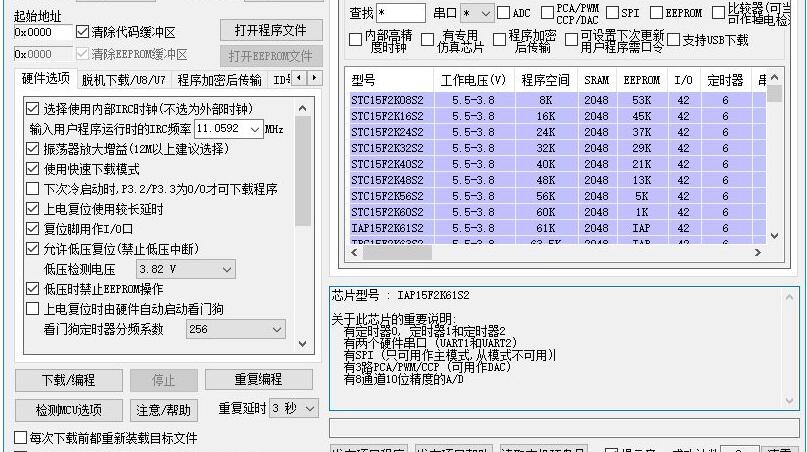This screenshot has height=452, width=807.
Task: Click the 打开程序文件 button
Action: [271, 30]
